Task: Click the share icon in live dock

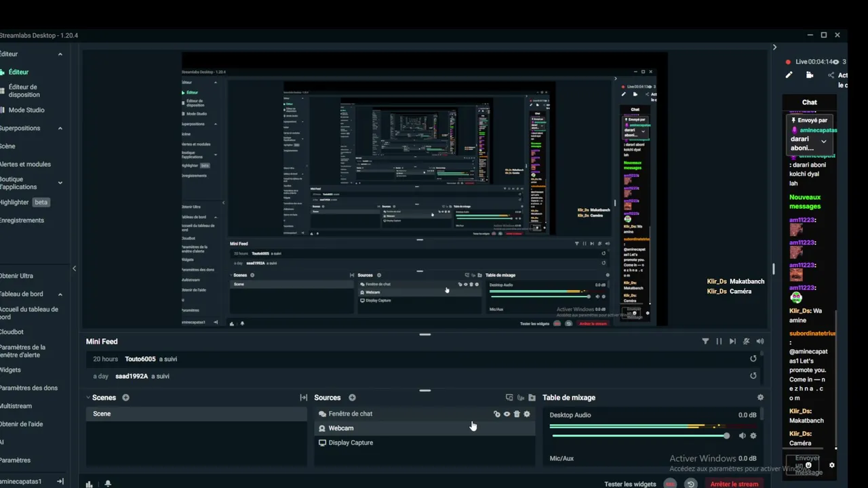Action: tap(831, 75)
